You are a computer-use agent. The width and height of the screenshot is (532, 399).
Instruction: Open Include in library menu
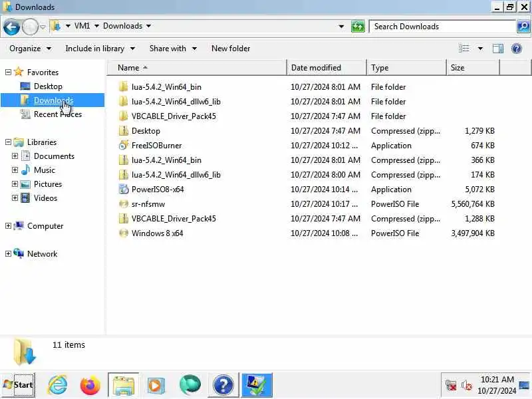(100, 49)
